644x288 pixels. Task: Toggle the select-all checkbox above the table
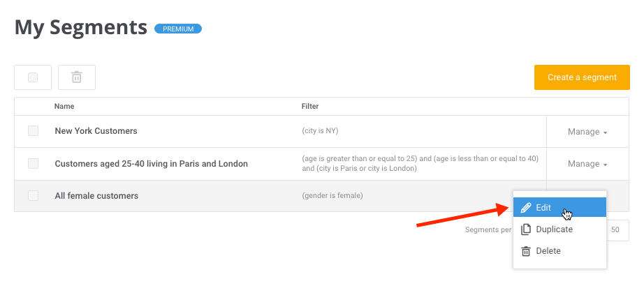point(33,77)
